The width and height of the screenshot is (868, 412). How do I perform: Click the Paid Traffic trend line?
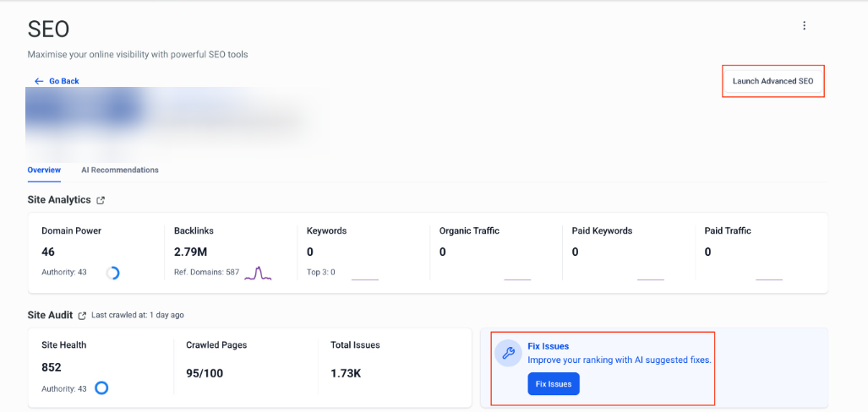(768, 278)
